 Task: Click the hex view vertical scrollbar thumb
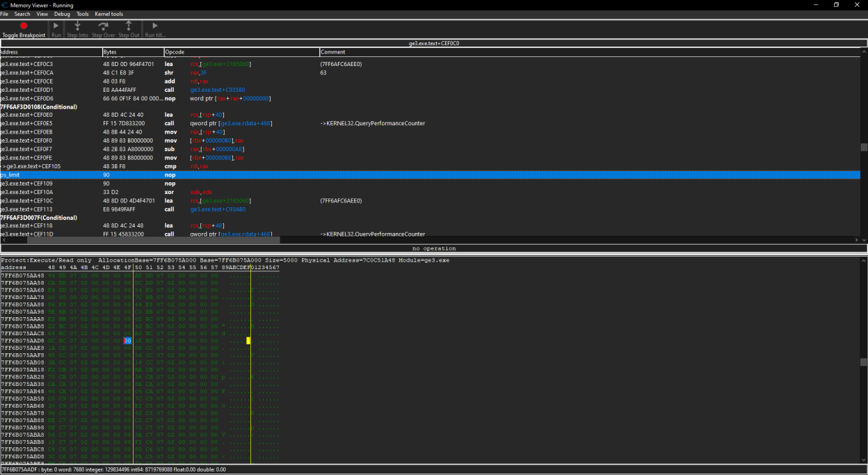pyautogui.click(x=864, y=362)
